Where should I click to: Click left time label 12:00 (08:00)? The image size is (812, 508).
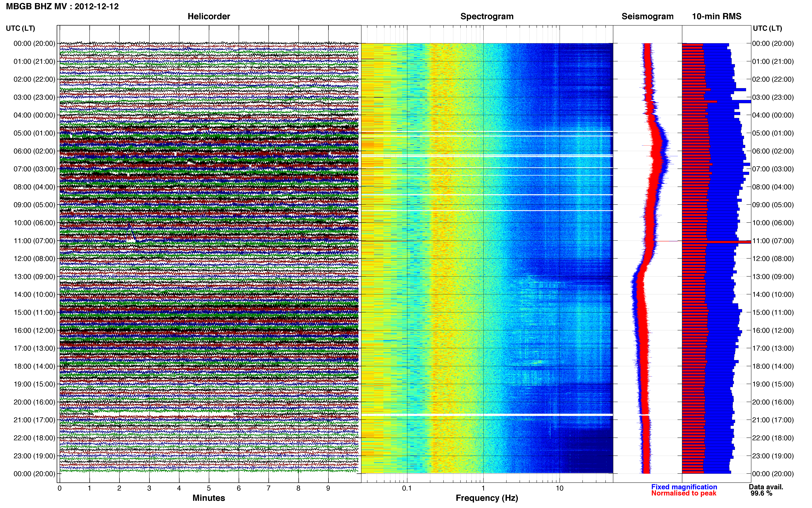pyautogui.click(x=34, y=259)
